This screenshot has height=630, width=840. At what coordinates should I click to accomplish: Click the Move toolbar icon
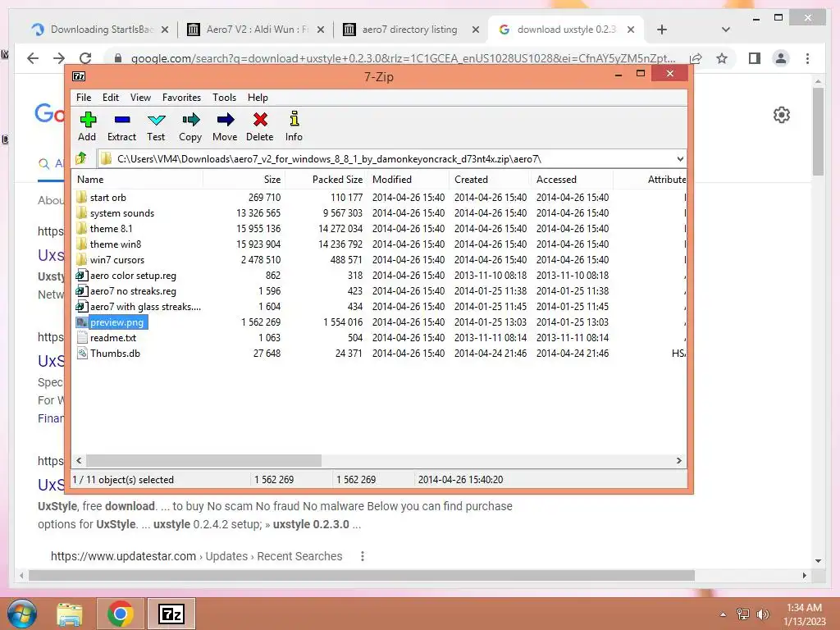[226, 120]
